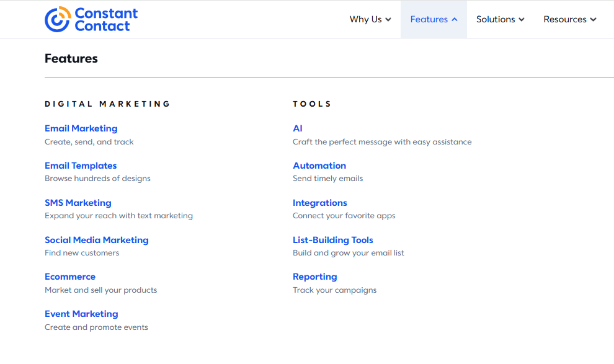Click "Create, send, and track" text

(x=89, y=141)
